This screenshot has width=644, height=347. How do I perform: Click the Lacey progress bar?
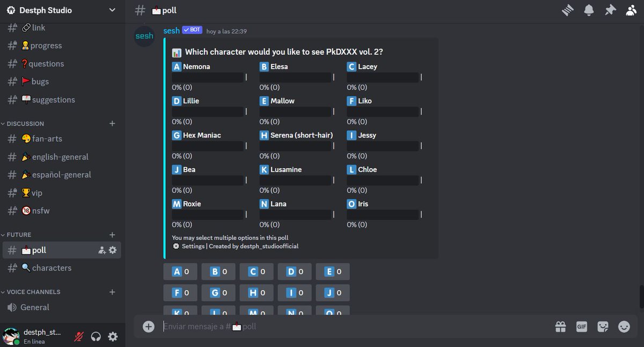point(383,77)
